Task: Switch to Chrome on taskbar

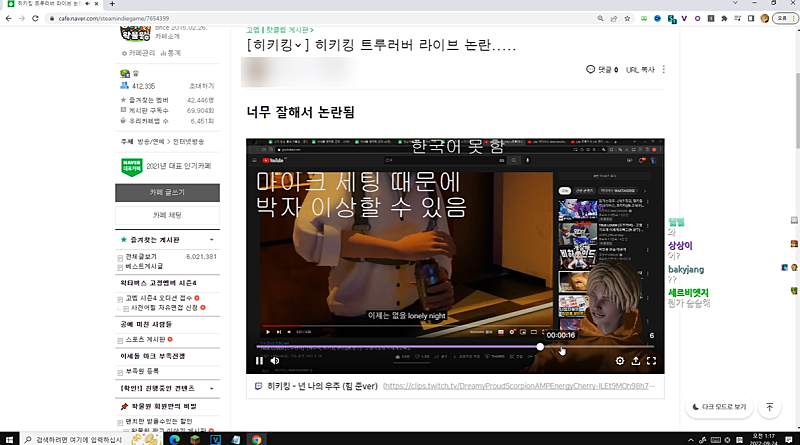Action: click(x=256, y=439)
